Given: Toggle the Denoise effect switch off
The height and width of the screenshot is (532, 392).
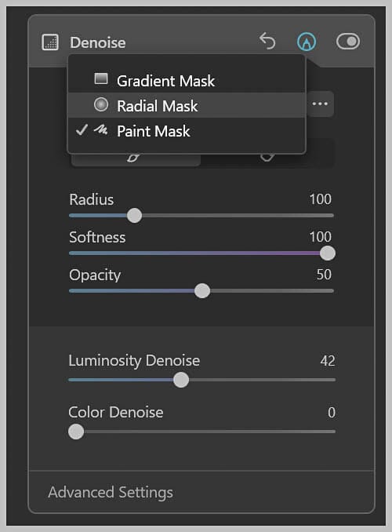Looking at the screenshot, I should click(x=348, y=42).
